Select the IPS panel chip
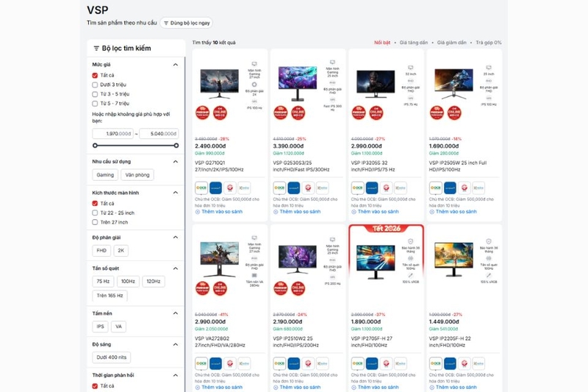The image size is (588, 392). (x=100, y=327)
